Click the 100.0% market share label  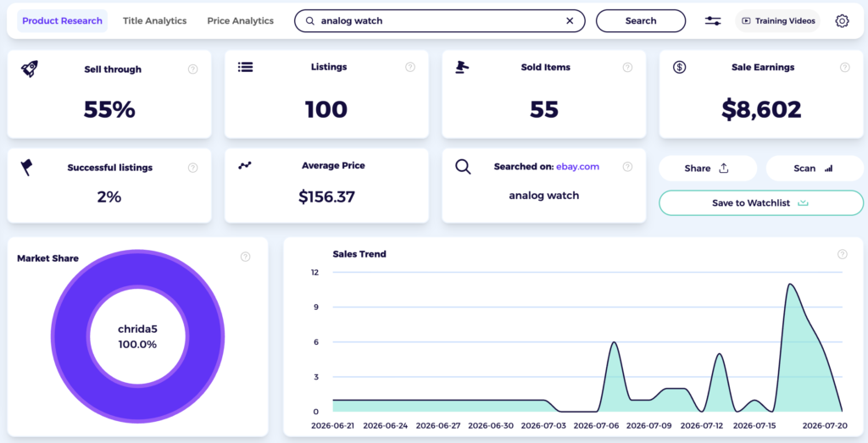[x=137, y=345]
